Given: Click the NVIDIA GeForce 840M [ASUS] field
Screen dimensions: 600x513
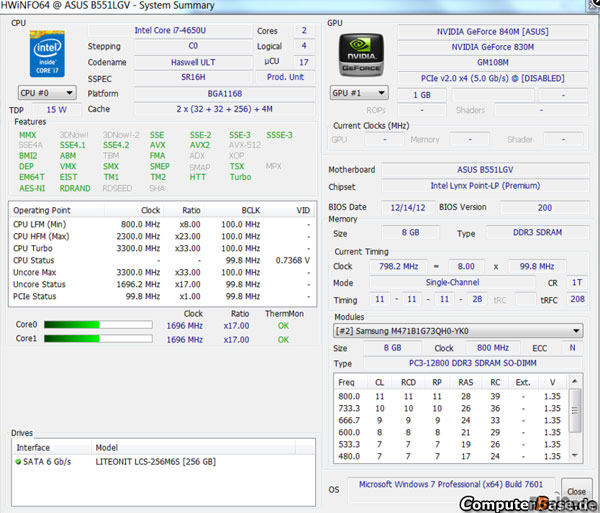Looking at the screenshot, I should tap(493, 31).
